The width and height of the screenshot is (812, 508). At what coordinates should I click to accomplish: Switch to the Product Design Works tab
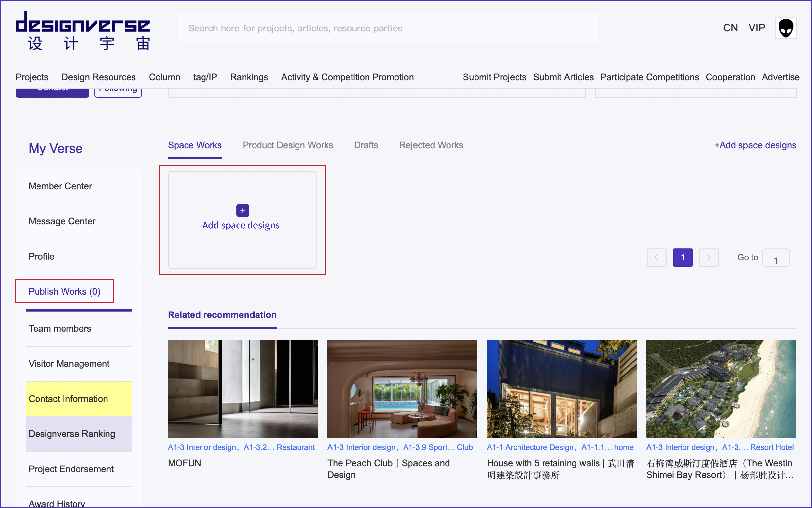click(x=288, y=145)
